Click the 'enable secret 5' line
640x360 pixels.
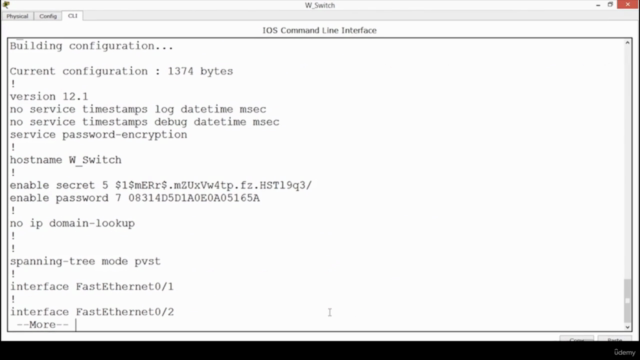pos(161,185)
